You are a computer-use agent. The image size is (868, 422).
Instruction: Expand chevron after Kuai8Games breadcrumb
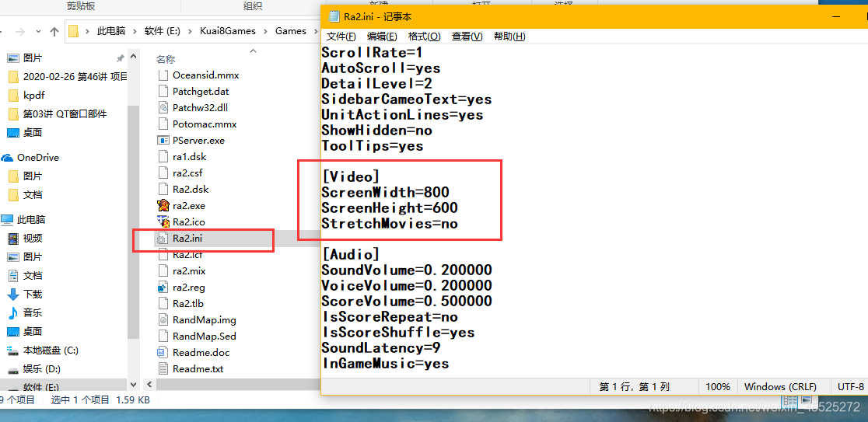(266, 31)
